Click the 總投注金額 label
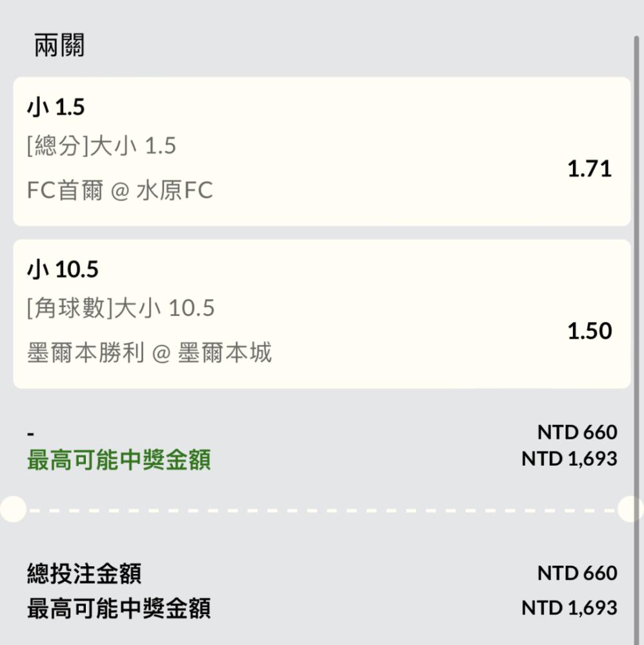 85,573
